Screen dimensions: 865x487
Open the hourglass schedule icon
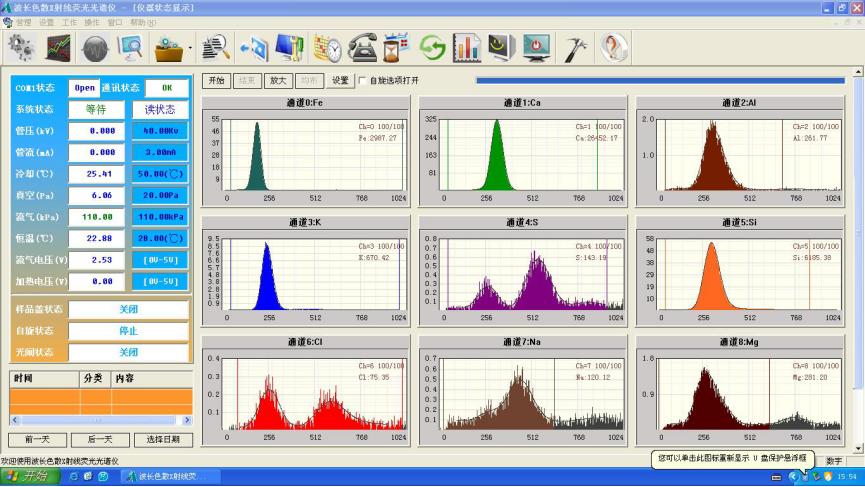tap(396, 47)
